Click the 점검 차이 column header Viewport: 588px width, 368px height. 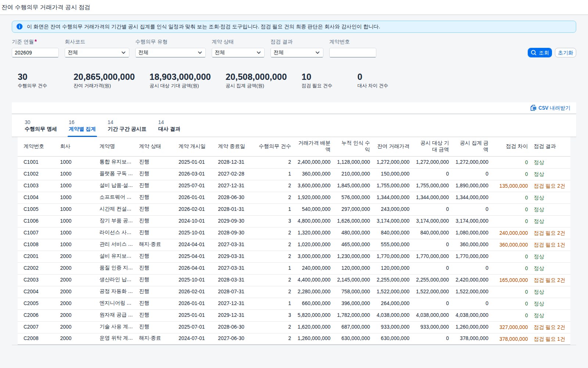tap(516, 146)
